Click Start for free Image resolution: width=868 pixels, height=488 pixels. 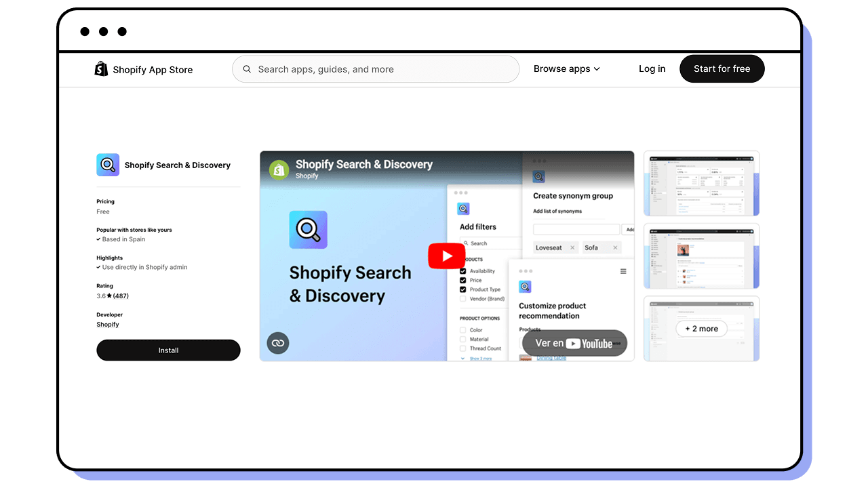coord(722,68)
